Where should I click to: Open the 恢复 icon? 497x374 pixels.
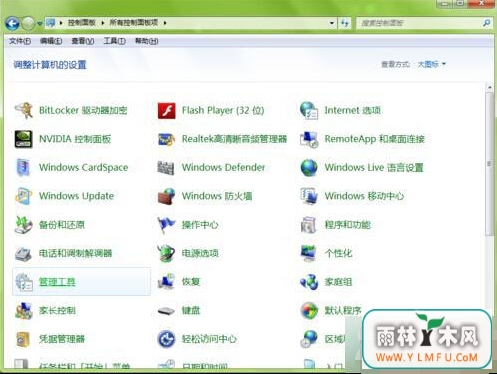point(166,282)
